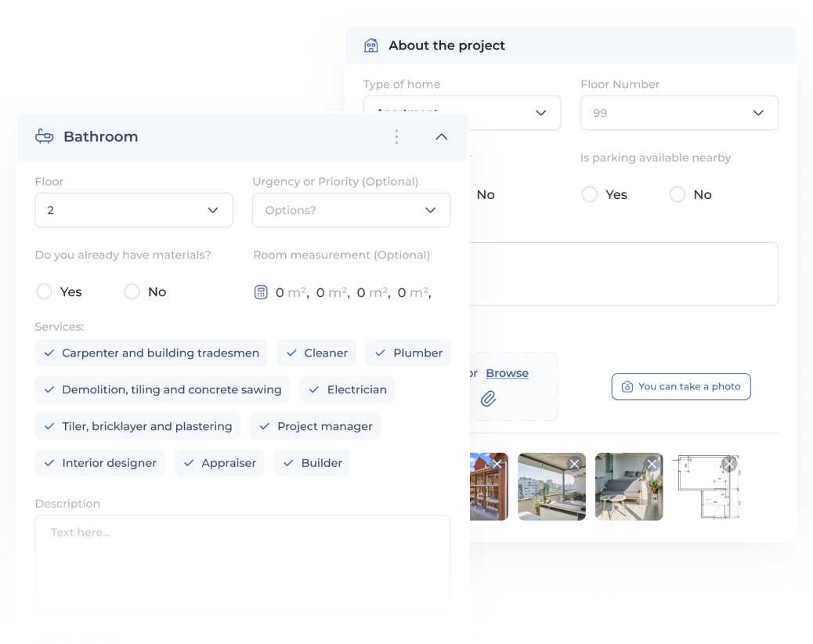Open the Bathroom three-dot options menu
This screenshot has width=813, height=644.
click(x=396, y=137)
